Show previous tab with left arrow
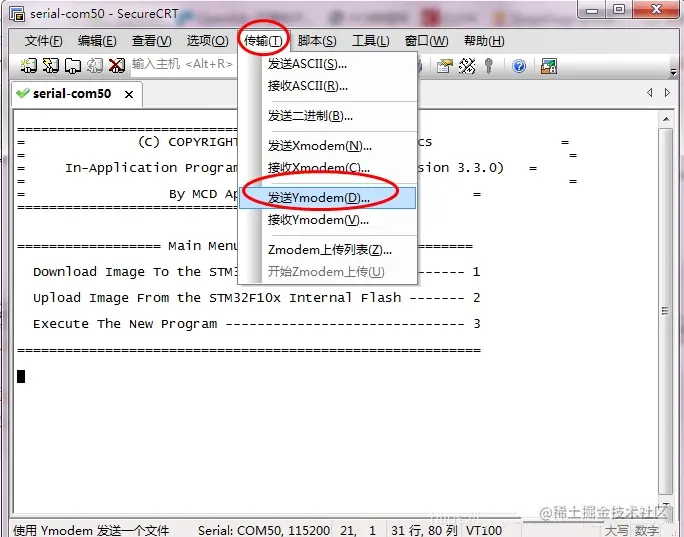Viewport: 684px width, 537px height. tap(650, 92)
